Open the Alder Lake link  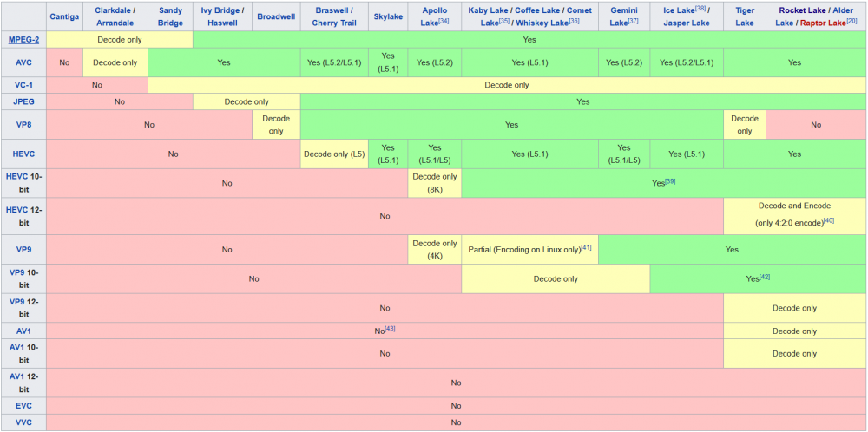pyautogui.click(x=815, y=16)
